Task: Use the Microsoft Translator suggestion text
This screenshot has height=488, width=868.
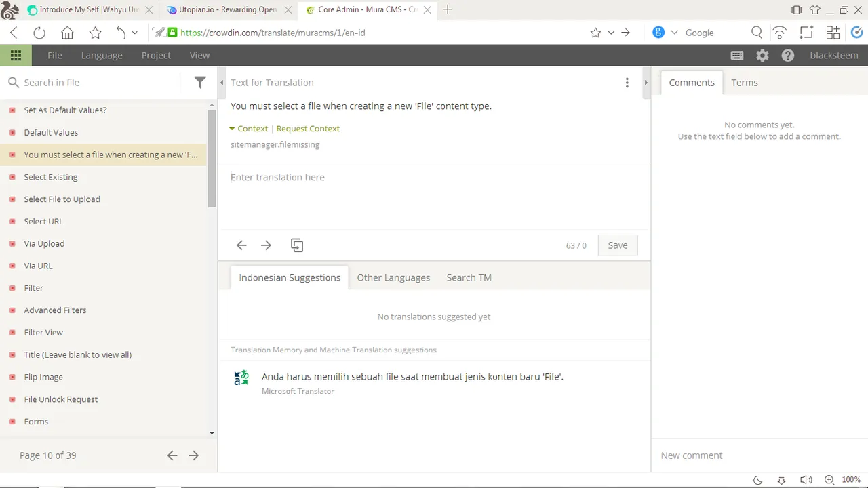Action: (x=412, y=377)
